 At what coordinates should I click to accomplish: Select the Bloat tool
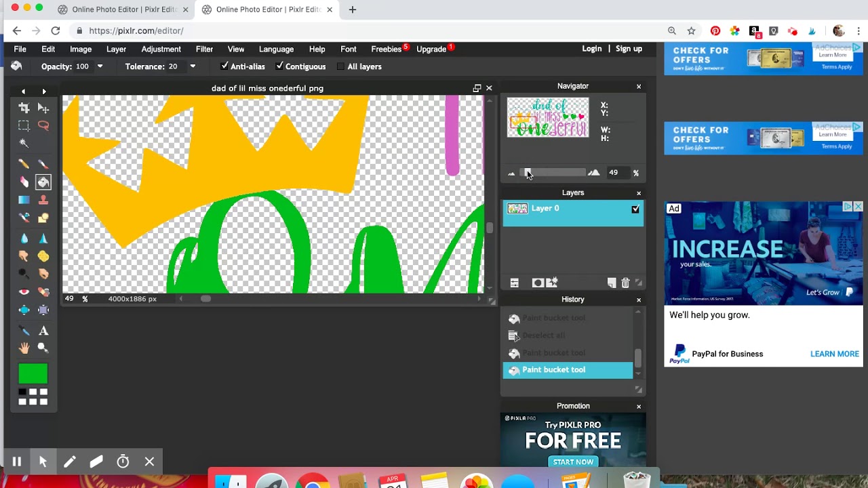[24, 310]
